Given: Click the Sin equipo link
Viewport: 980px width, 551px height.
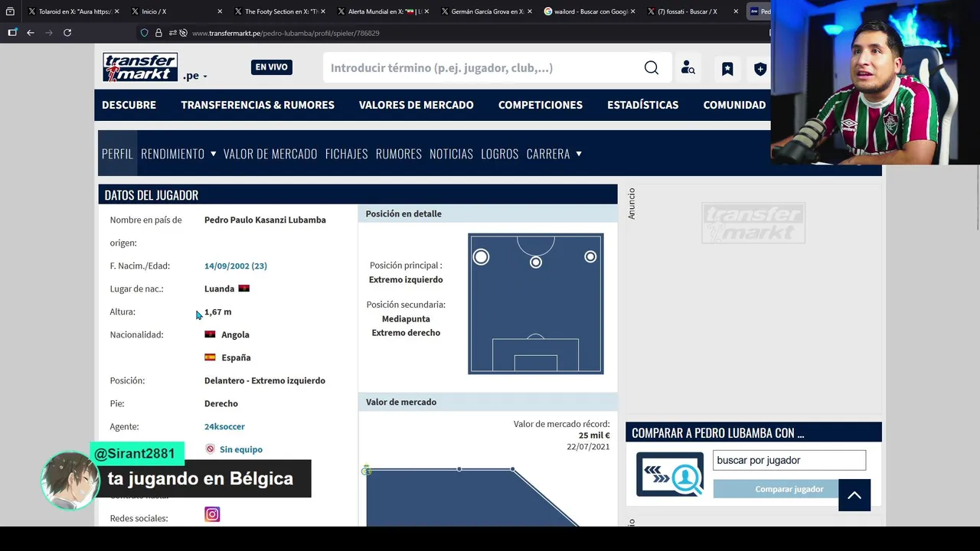Looking at the screenshot, I should click(241, 449).
